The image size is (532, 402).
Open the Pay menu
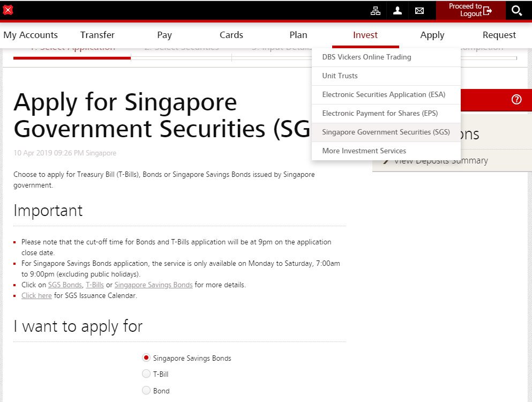coord(164,35)
